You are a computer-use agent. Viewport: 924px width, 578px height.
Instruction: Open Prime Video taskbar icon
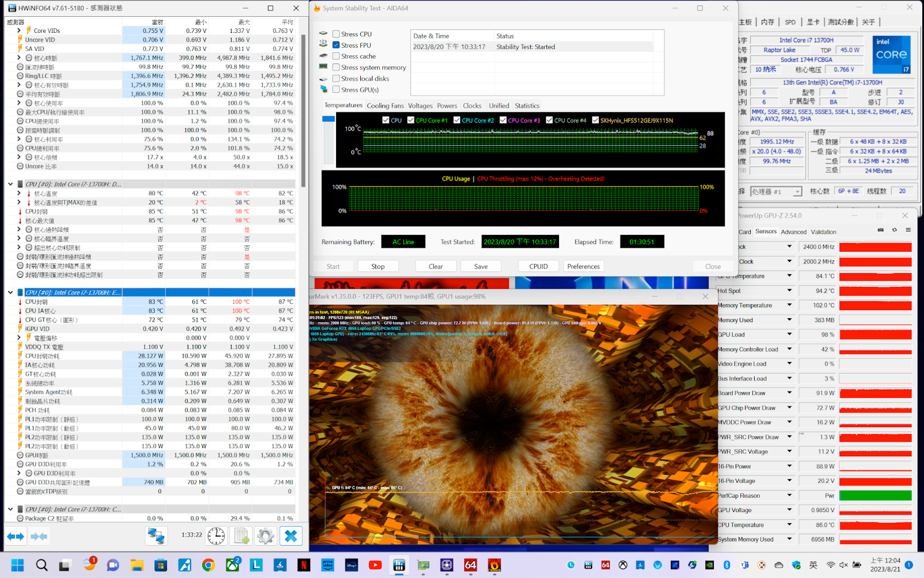coord(327,565)
